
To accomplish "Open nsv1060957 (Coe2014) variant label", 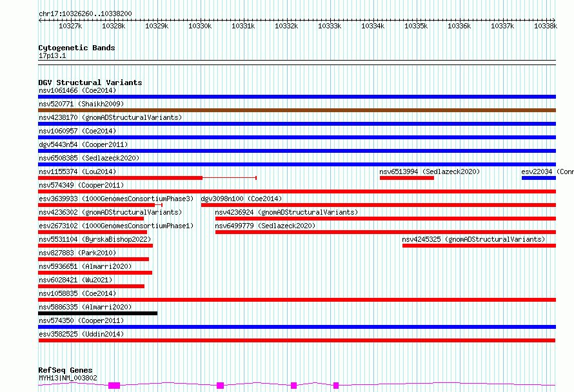I will pyautogui.click(x=77, y=131).
